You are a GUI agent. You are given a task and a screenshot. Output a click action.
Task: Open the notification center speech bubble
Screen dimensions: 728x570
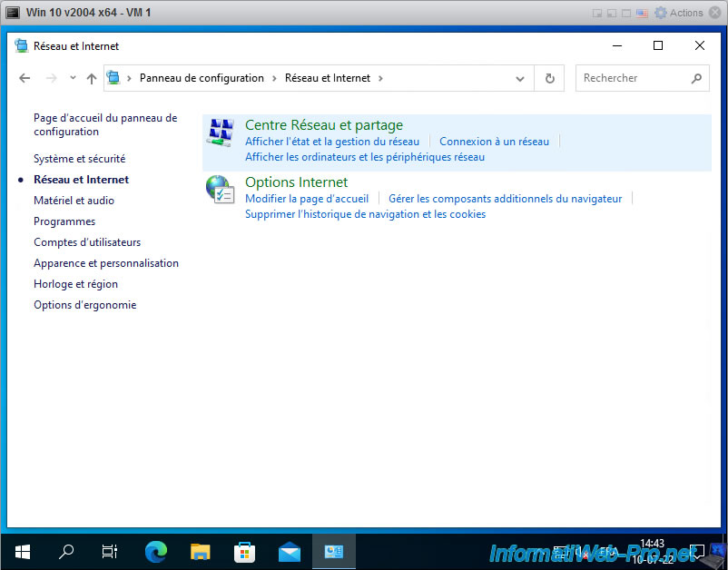click(x=697, y=552)
